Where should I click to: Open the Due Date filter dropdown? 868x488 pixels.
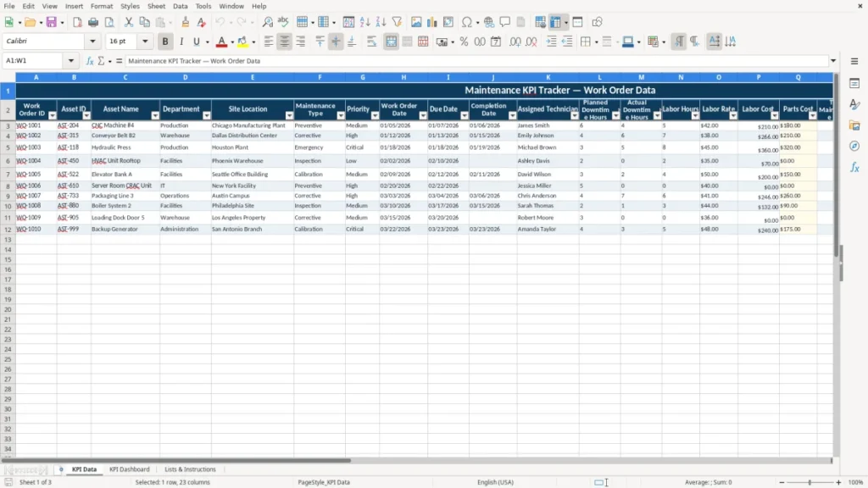tap(464, 115)
